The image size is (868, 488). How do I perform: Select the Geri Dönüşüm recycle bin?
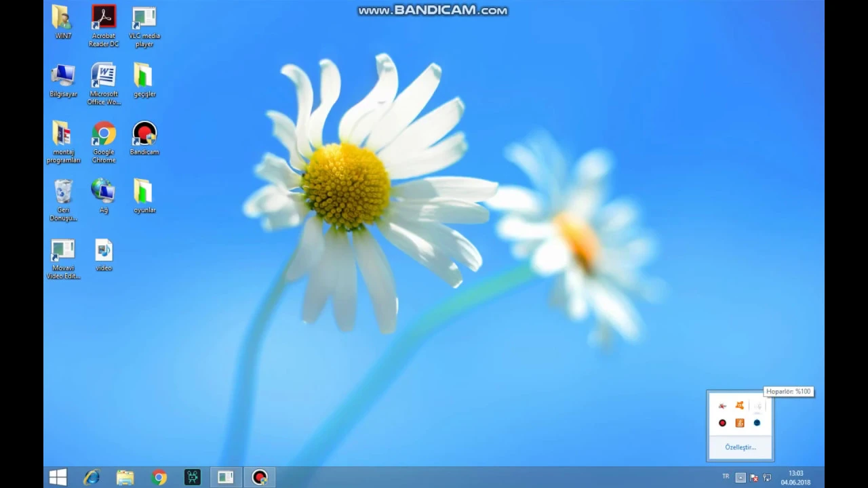(x=63, y=201)
